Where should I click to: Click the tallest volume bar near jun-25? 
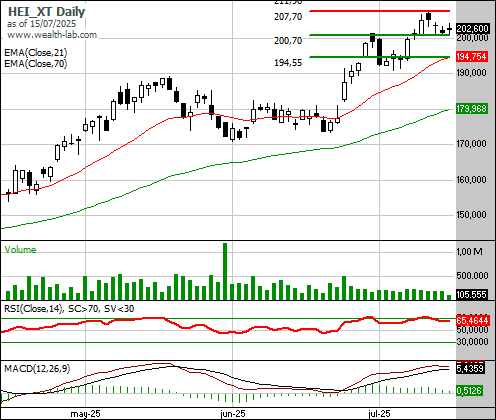coord(225,271)
